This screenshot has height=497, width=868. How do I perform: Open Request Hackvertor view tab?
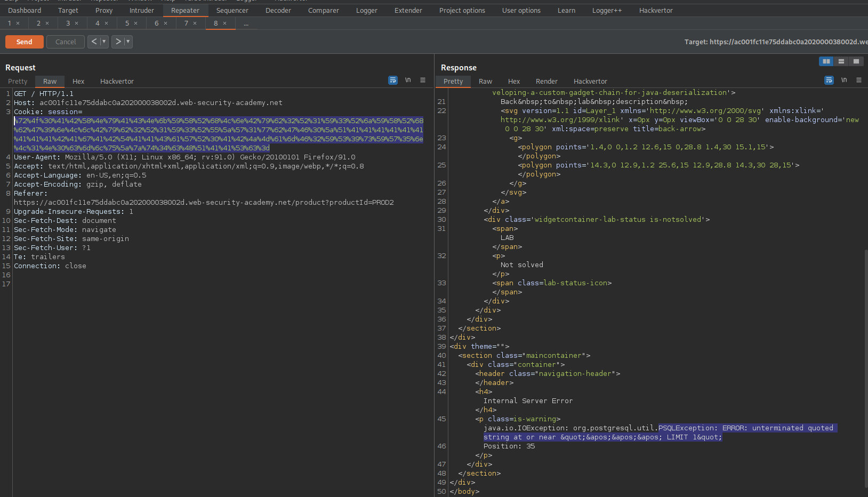click(x=117, y=81)
